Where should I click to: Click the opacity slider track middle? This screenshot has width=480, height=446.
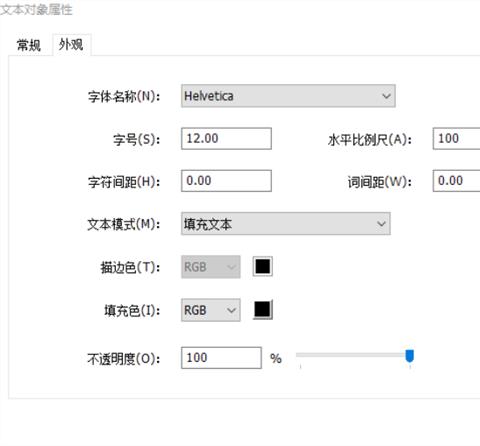(355, 355)
